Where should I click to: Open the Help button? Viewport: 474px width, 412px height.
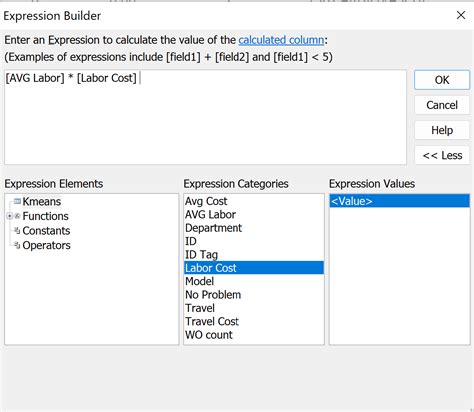tap(442, 130)
